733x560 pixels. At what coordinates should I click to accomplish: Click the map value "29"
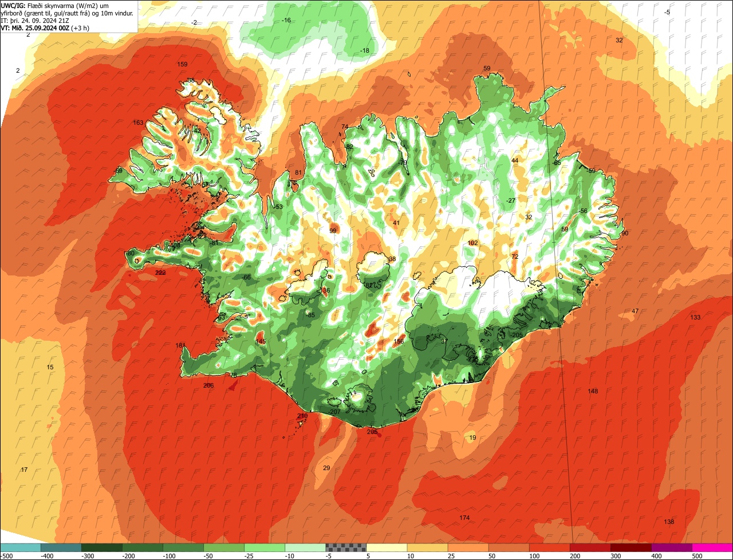pos(326,468)
